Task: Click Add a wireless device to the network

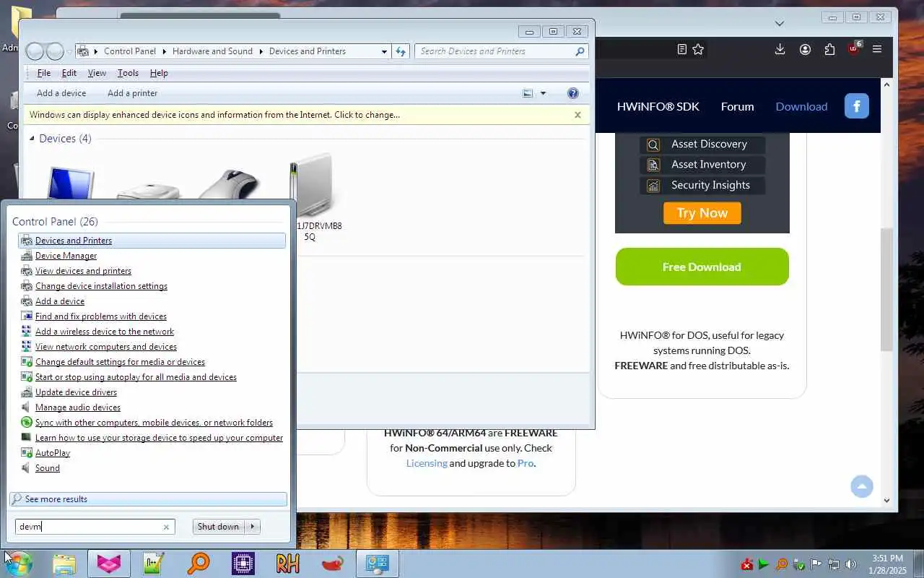Action: pos(105,332)
